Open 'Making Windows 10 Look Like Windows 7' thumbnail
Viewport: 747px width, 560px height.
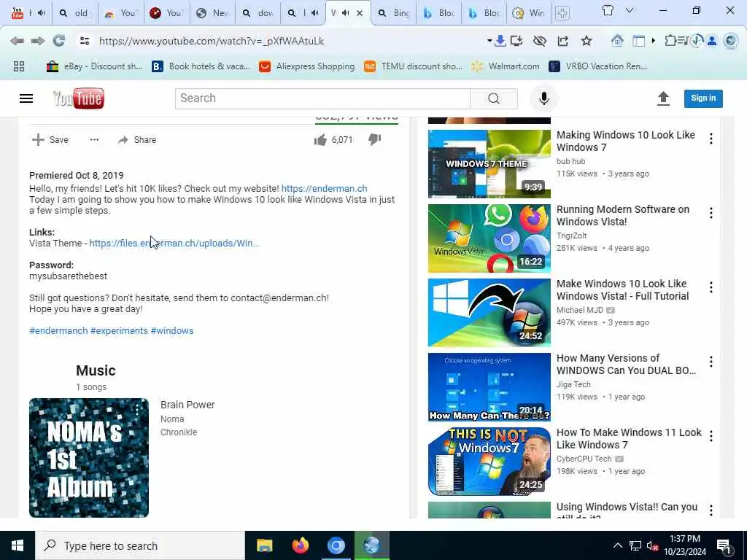(489, 164)
